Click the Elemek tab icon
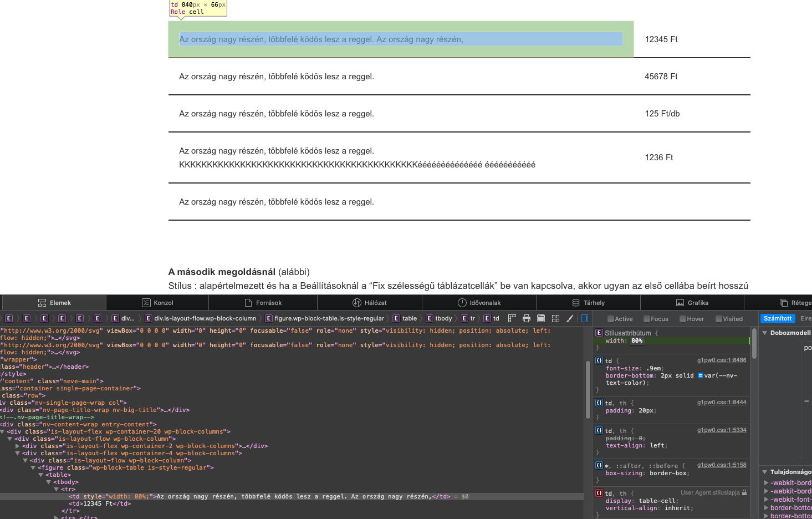The height and width of the screenshot is (519, 812). coord(42,303)
